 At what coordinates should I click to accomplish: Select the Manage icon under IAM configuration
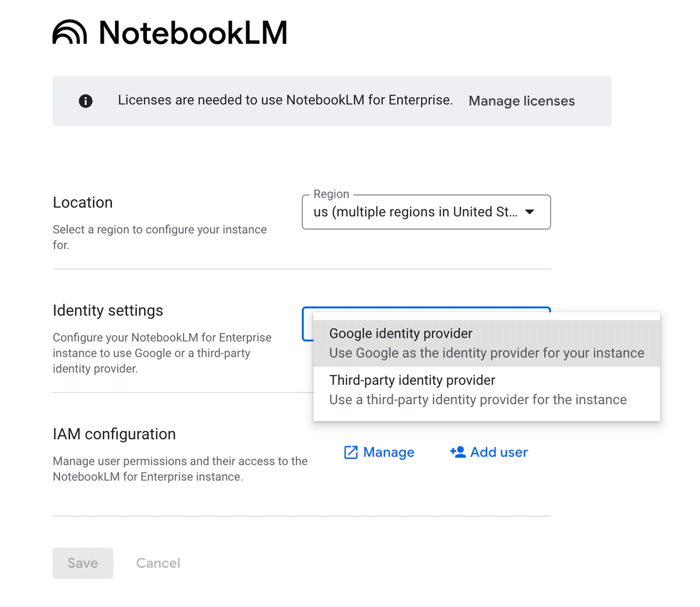coord(350,452)
